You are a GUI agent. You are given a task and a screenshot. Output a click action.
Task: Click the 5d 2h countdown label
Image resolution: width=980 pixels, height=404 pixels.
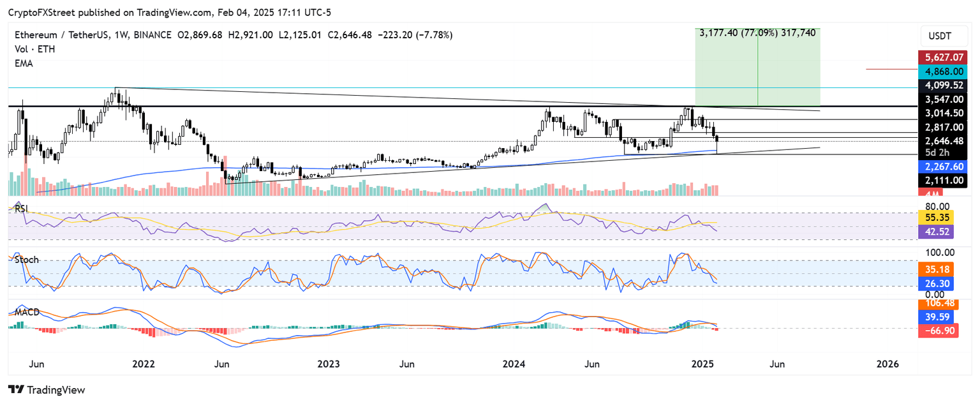[938, 153]
